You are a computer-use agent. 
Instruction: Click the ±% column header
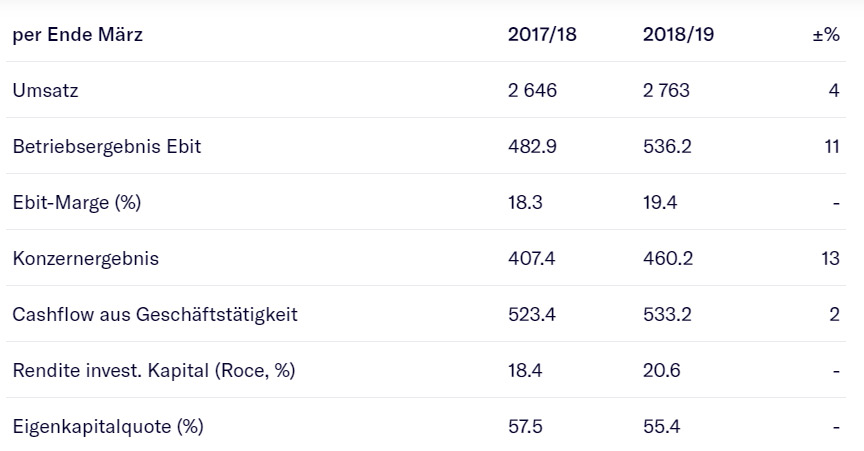pyautogui.click(x=825, y=35)
